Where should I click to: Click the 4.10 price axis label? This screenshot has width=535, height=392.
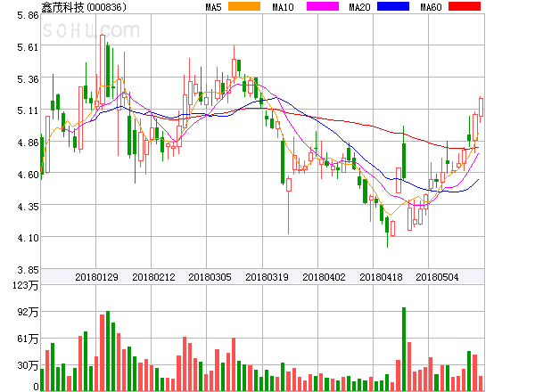[28, 238]
